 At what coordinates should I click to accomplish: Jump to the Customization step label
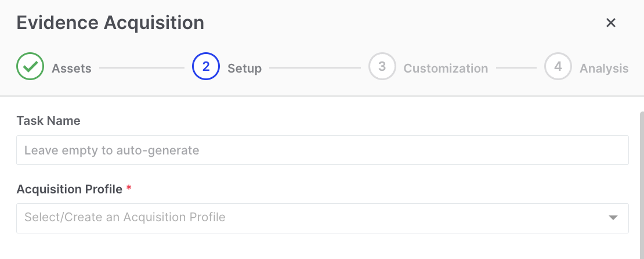446,69
